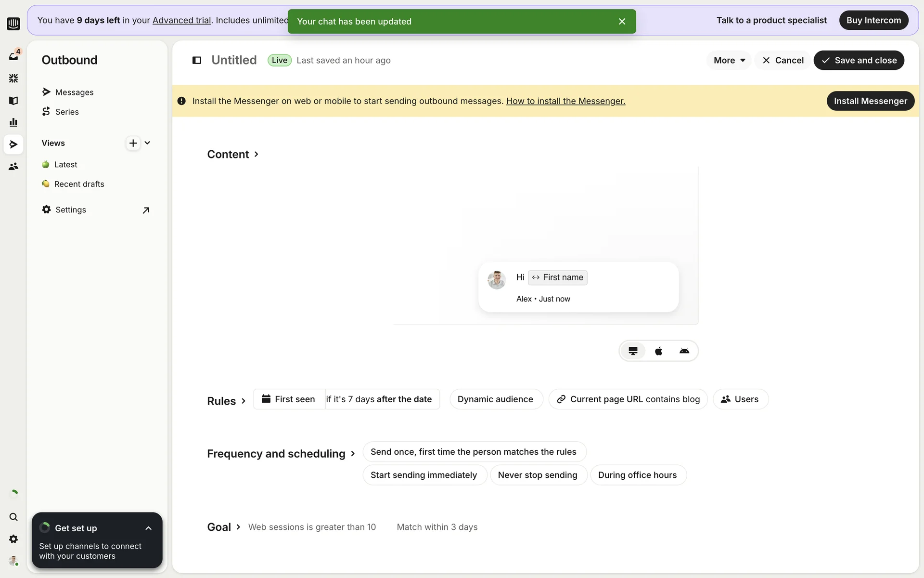This screenshot has height=578, width=924.
Task: Click Save and close button
Action: click(859, 60)
